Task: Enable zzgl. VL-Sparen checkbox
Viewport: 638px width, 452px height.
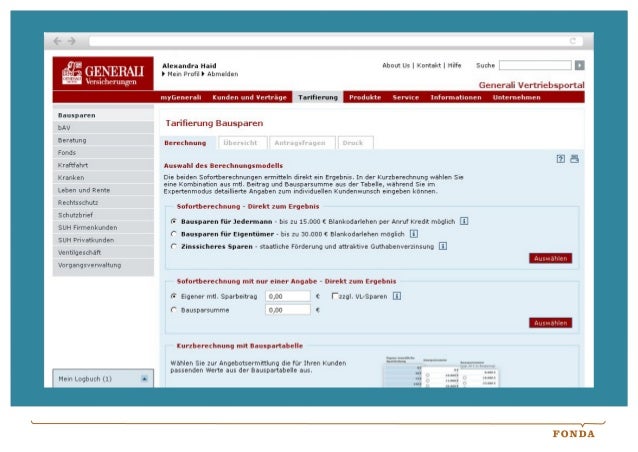Action: [335, 296]
